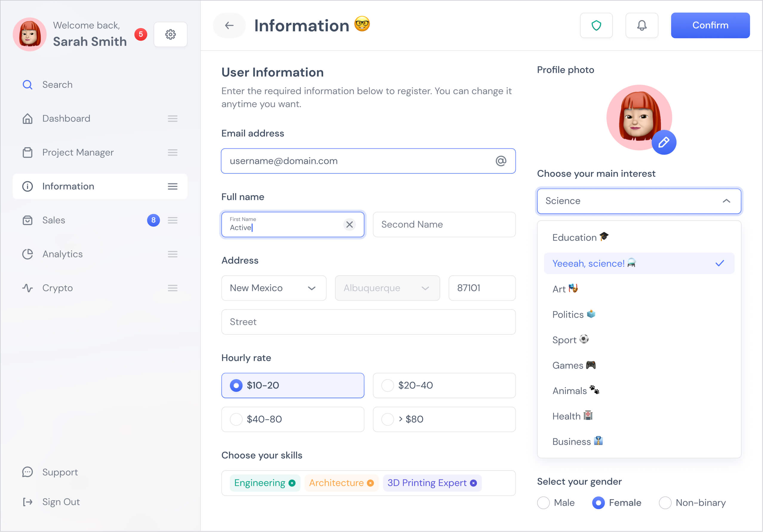Remove the Engineering skill tag

(292, 483)
